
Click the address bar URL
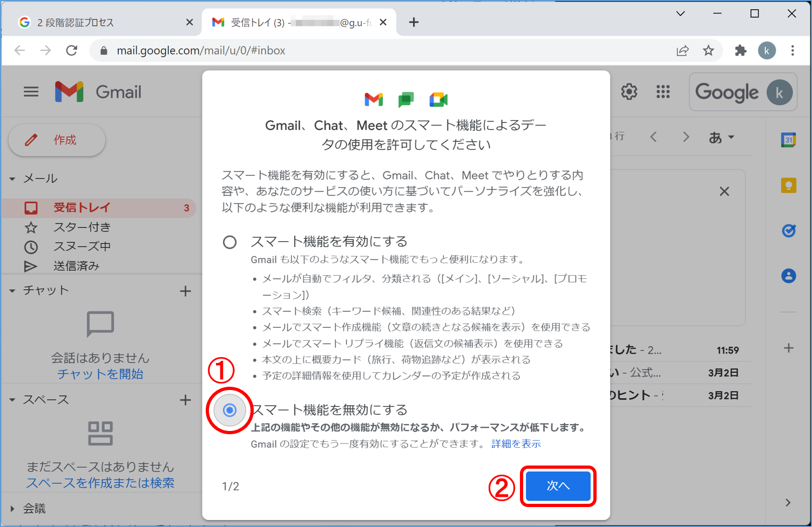(x=201, y=51)
